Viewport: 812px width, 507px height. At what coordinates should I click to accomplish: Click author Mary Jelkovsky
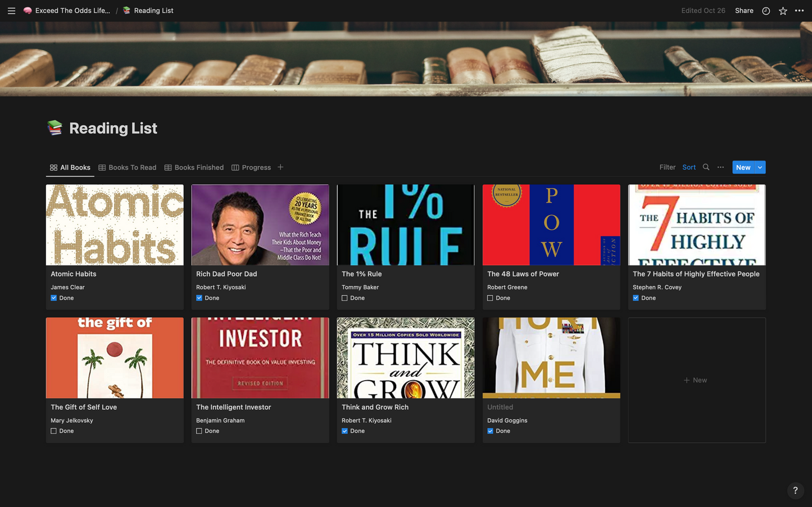click(72, 420)
